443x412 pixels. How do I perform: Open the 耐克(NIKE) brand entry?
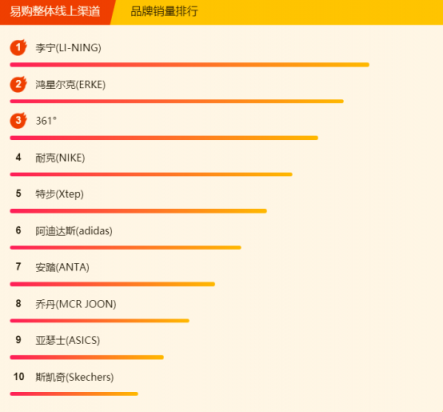[x=60, y=158]
